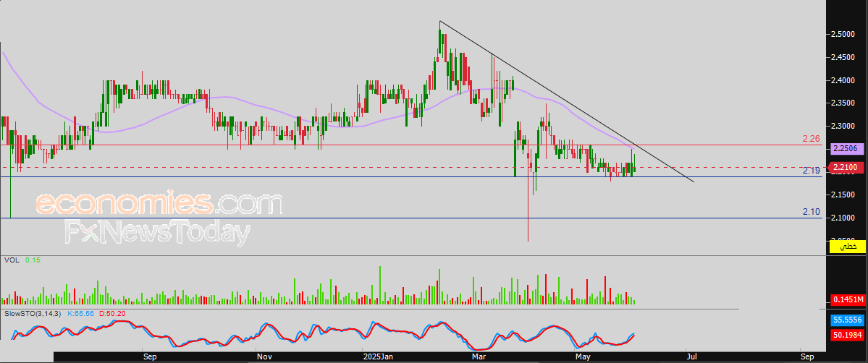Click the 2.4500 price axis label
868x363 pixels.
click(842, 58)
